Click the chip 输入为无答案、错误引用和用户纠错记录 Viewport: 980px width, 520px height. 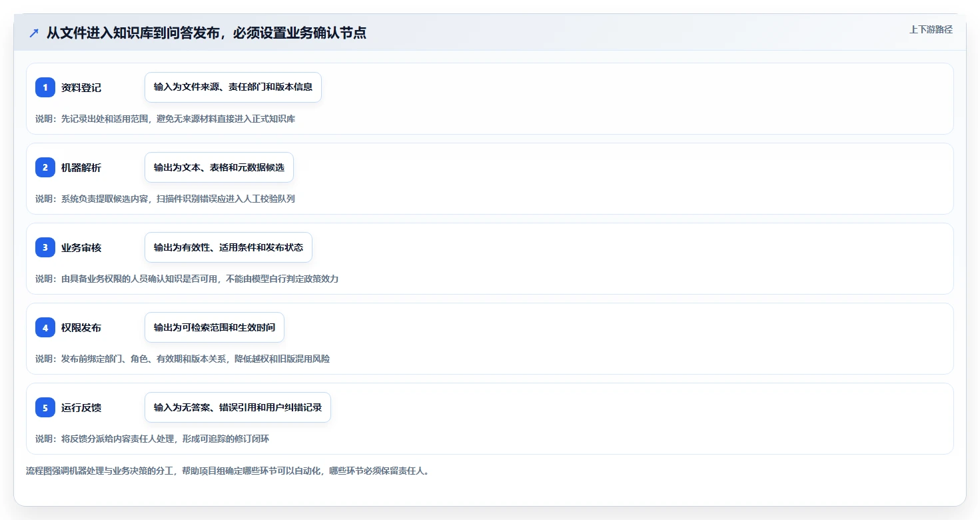pyautogui.click(x=238, y=407)
